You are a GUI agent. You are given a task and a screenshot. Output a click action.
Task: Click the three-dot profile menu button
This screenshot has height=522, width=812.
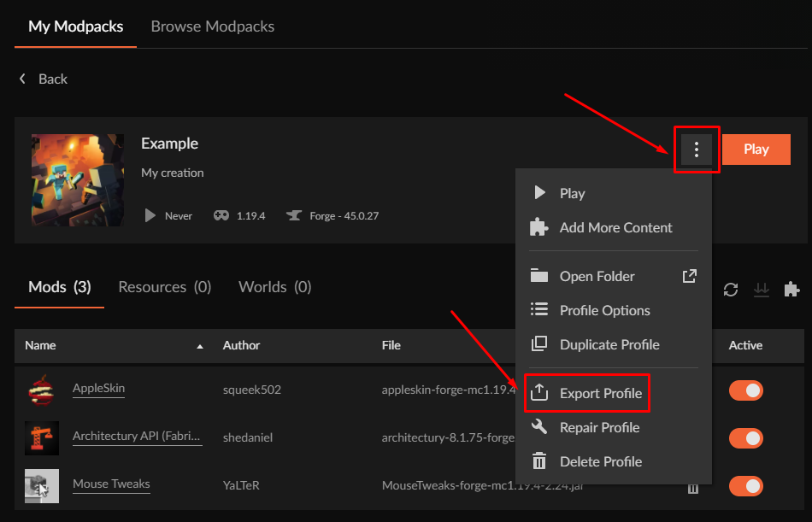tap(697, 150)
